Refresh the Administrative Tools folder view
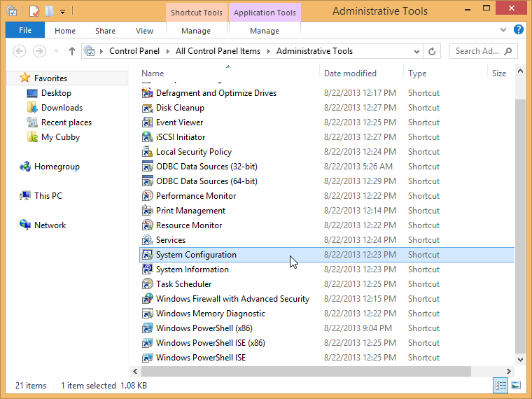Image resolution: width=532 pixels, height=399 pixels. pyautogui.click(x=432, y=51)
